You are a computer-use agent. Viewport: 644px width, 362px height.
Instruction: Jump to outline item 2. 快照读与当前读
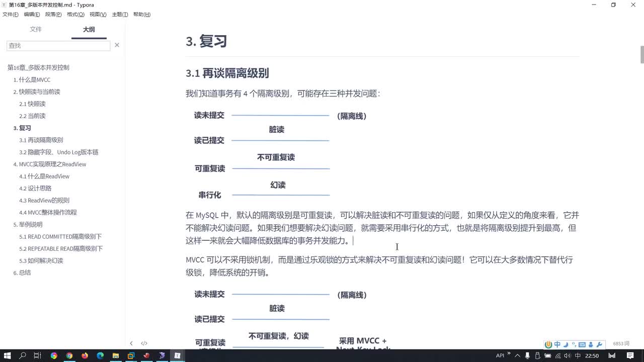[37, 92]
